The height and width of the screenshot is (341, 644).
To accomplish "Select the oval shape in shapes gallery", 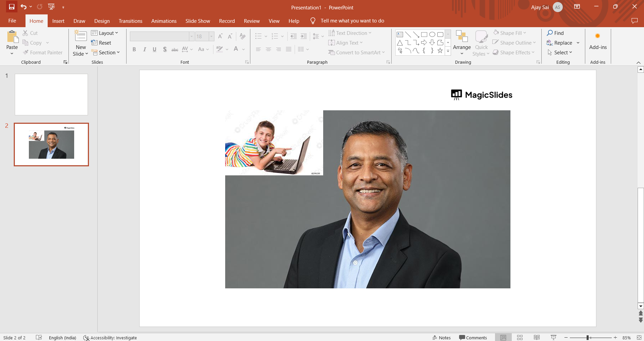I will click(432, 35).
